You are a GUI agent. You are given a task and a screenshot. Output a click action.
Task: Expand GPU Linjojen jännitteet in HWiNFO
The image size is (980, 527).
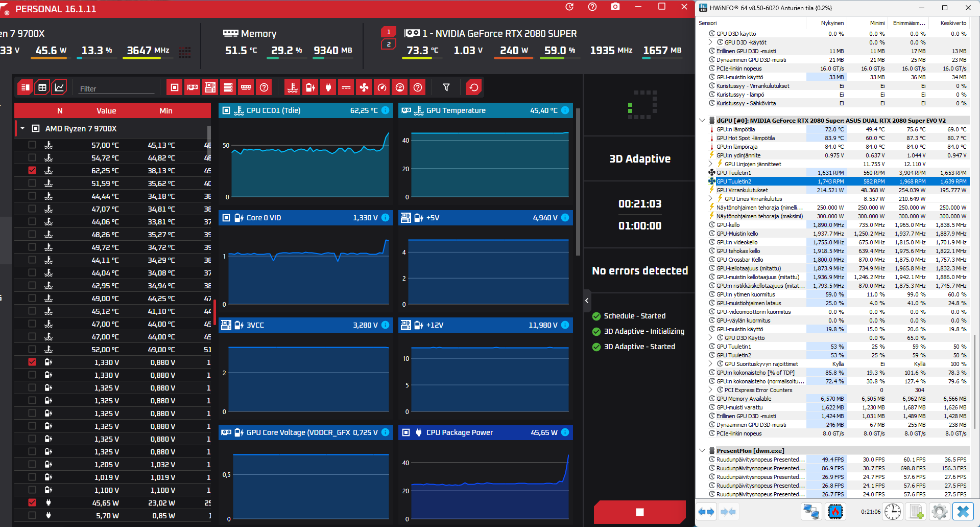pyautogui.click(x=711, y=164)
